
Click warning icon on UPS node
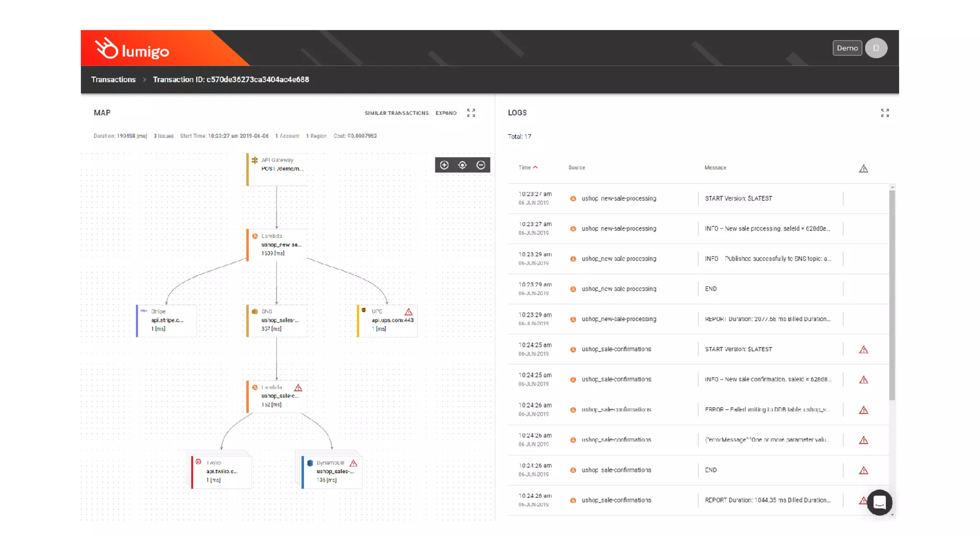click(408, 312)
